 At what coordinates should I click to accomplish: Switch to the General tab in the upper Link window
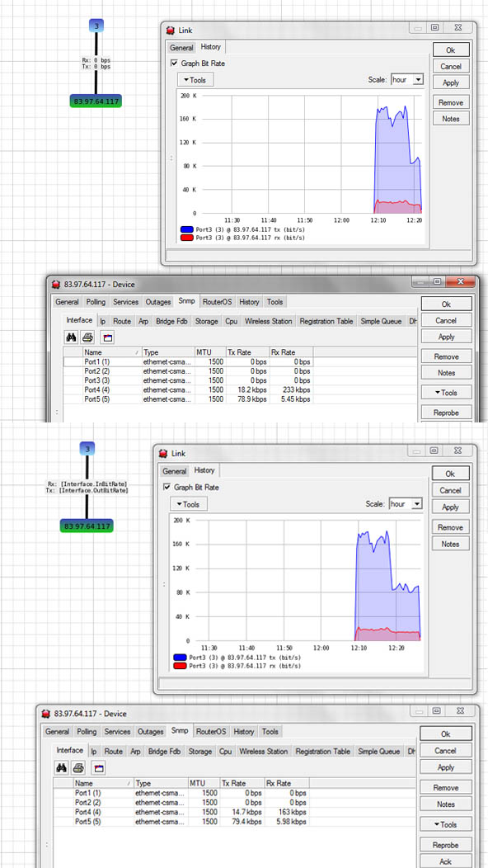tap(181, 48)
